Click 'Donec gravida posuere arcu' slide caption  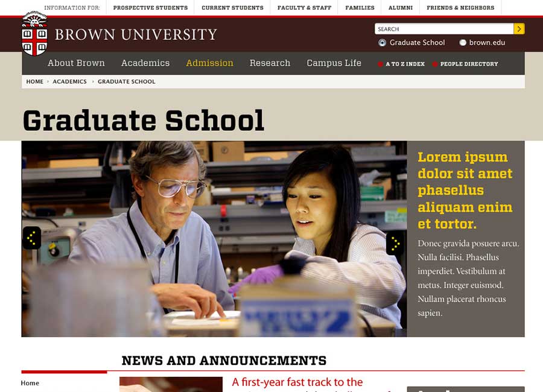[468, 278]
